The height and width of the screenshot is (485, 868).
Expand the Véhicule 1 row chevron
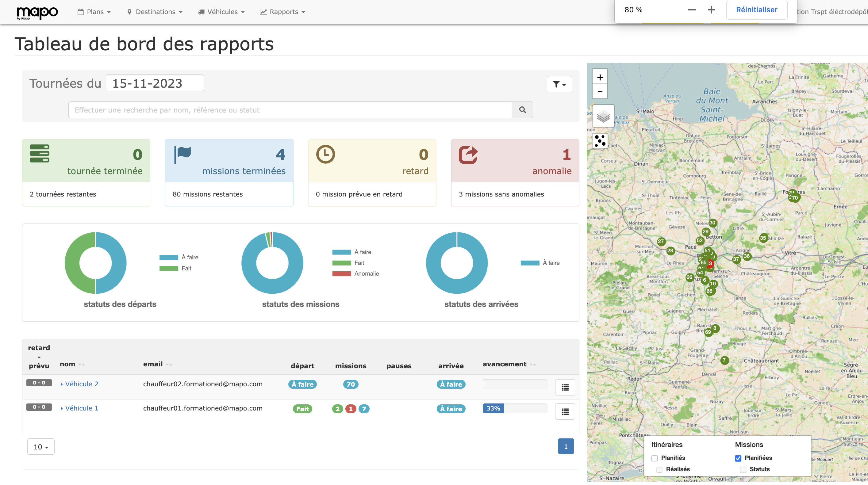(x=62, y=408)
